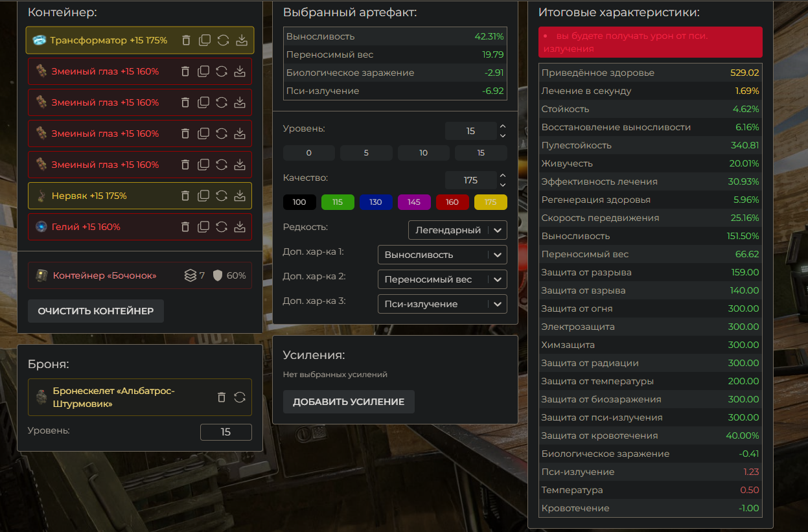Pick the green 115 quality swatch
The width and height of the screenshot is (808, 532).
[x=338, y=202]
